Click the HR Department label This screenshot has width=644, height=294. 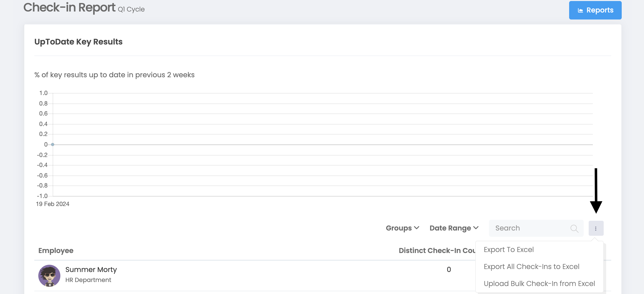(x=88, y=280)
